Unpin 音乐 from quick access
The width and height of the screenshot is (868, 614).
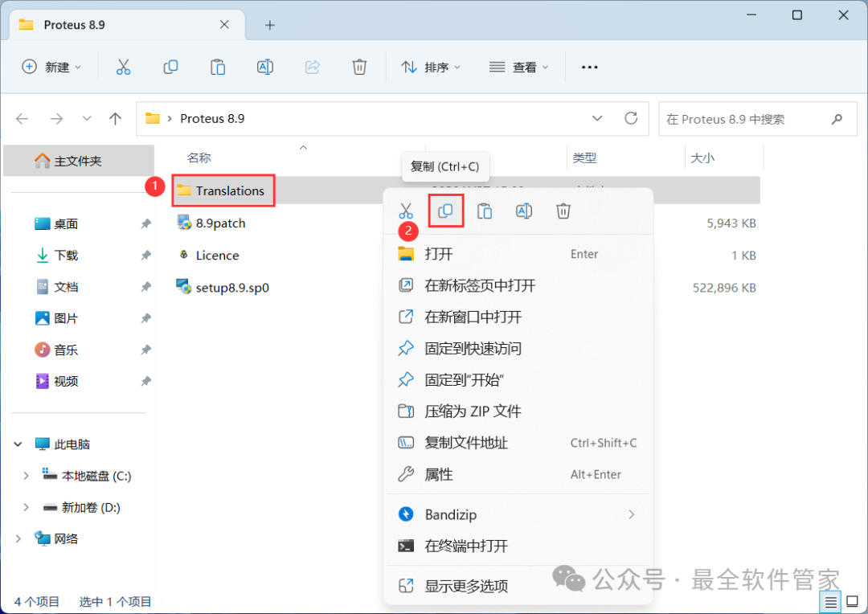[x=145, y=350]
